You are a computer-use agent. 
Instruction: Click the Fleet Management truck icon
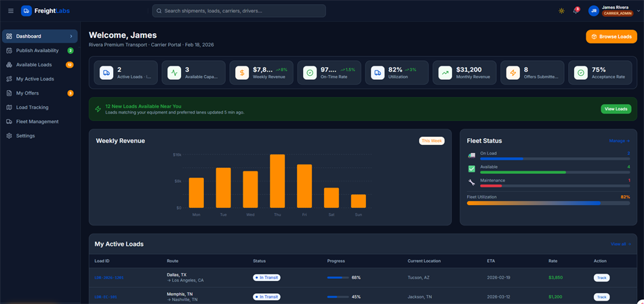tap(9, 121)
